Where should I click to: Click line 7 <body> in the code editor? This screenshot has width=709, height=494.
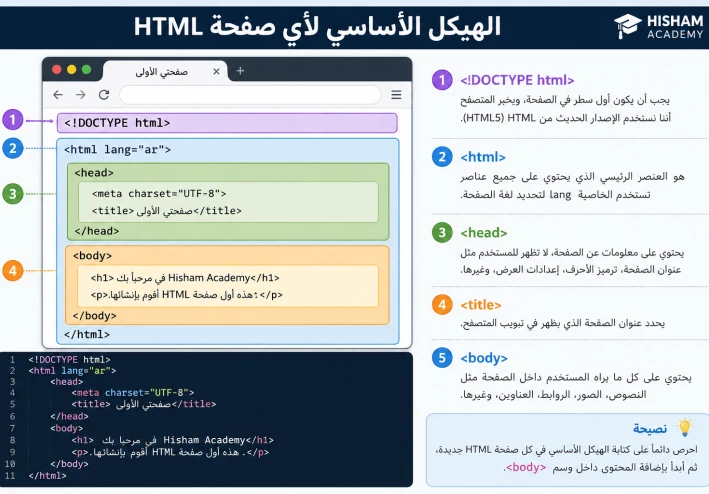click(x=66, y=428)
